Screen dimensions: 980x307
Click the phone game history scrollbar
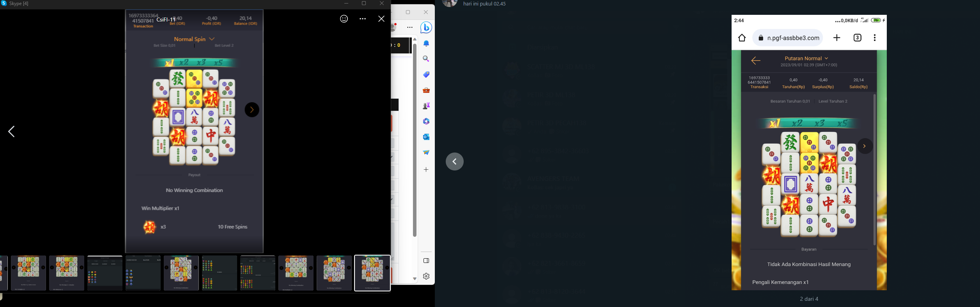[x=875, y=170]
